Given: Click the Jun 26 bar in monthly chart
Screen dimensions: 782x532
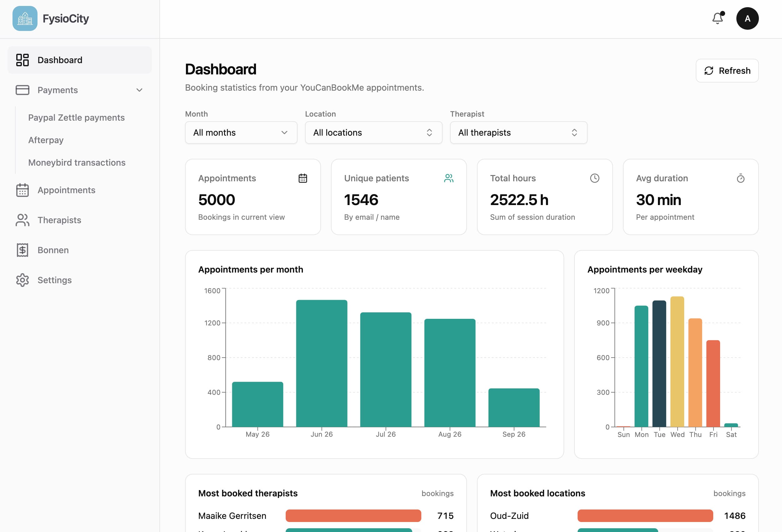Looking at the screenshot, I should 322,364.
